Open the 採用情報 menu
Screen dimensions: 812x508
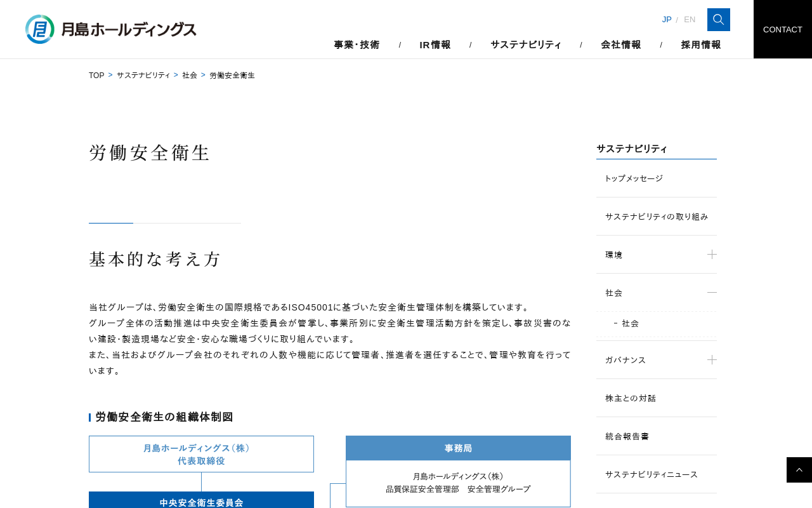tap(701, 45)
